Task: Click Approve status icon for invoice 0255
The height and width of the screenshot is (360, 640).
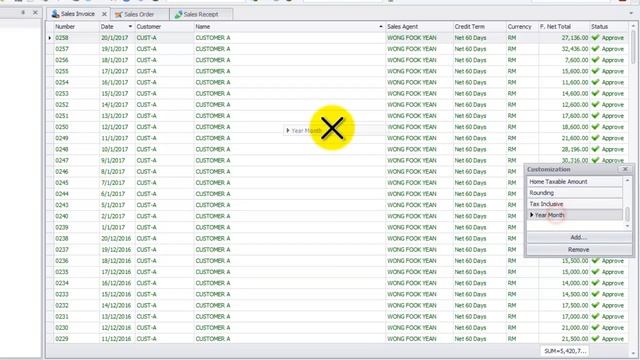Action: [x=596, y=71]
